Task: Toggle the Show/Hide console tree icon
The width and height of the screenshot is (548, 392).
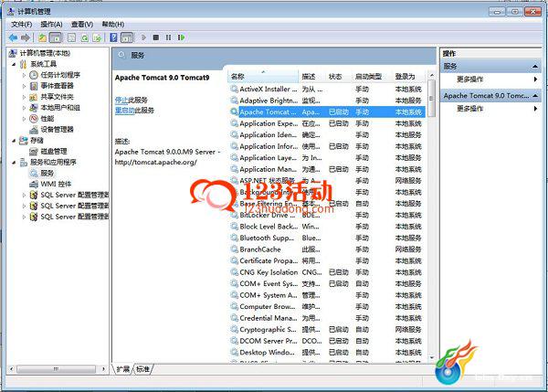Action: (x=55, y=37)
